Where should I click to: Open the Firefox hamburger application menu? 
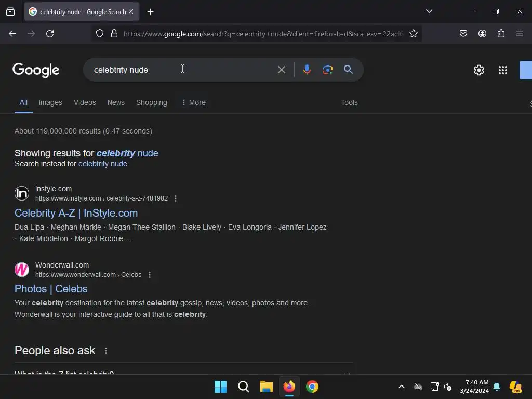click(519, 34)
